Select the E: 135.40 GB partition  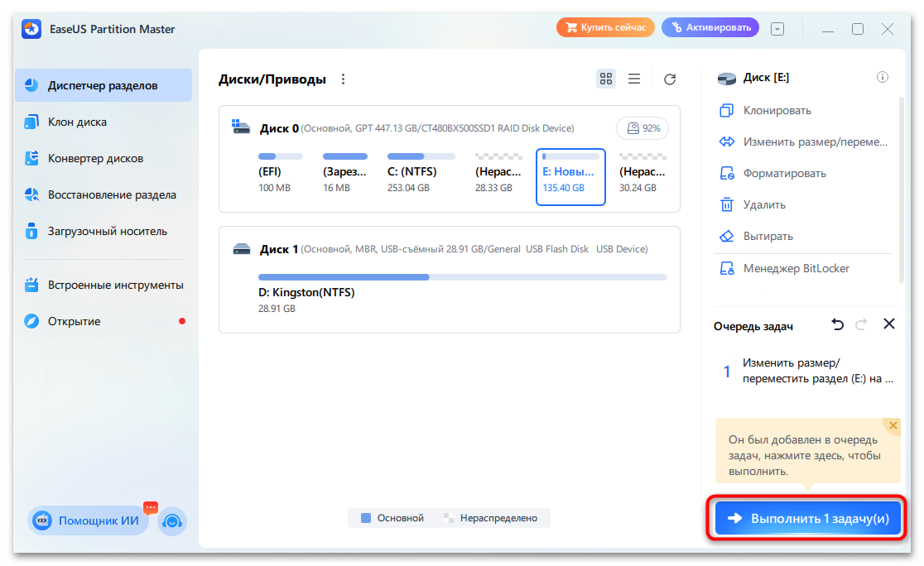point(570,177)
